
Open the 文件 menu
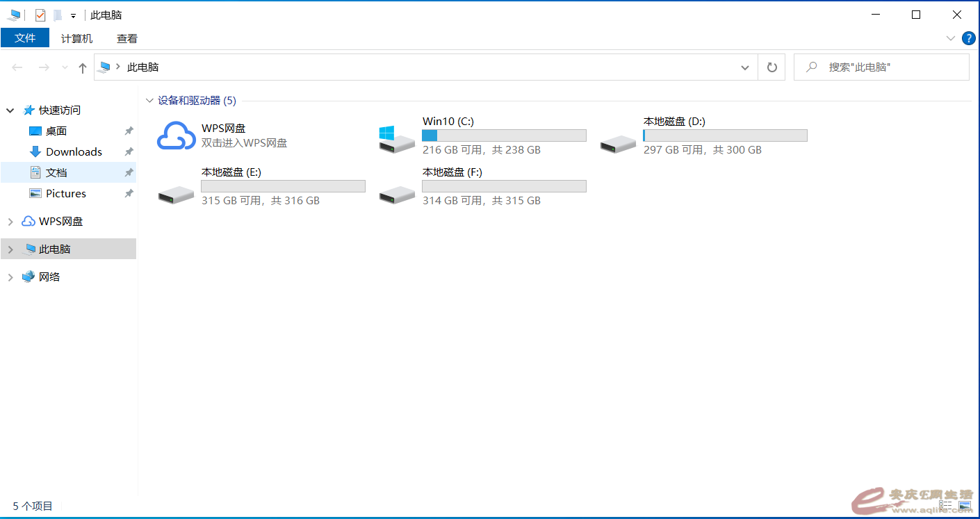click(25, 38)
